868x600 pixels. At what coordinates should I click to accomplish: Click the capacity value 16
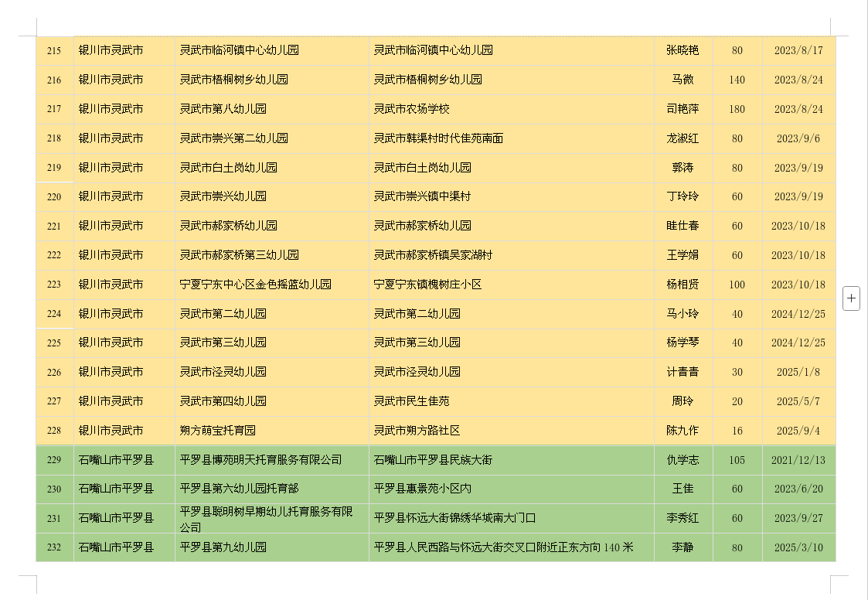pos(737,431)
